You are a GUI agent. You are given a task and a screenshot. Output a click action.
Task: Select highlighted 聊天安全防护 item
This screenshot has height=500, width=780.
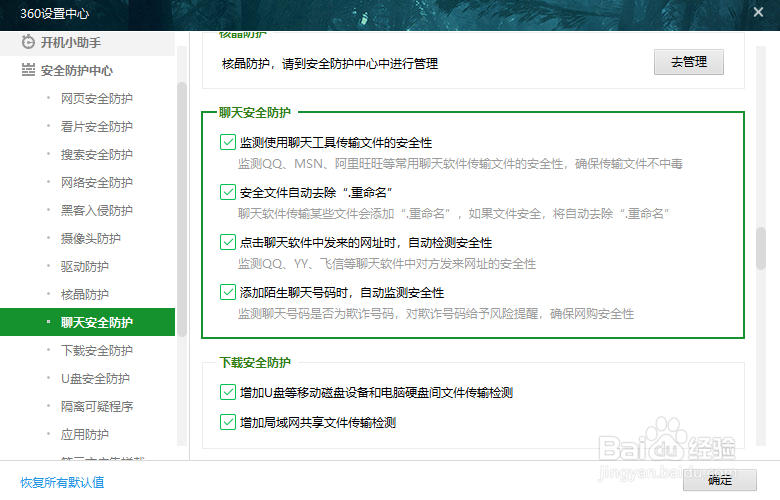88,322
